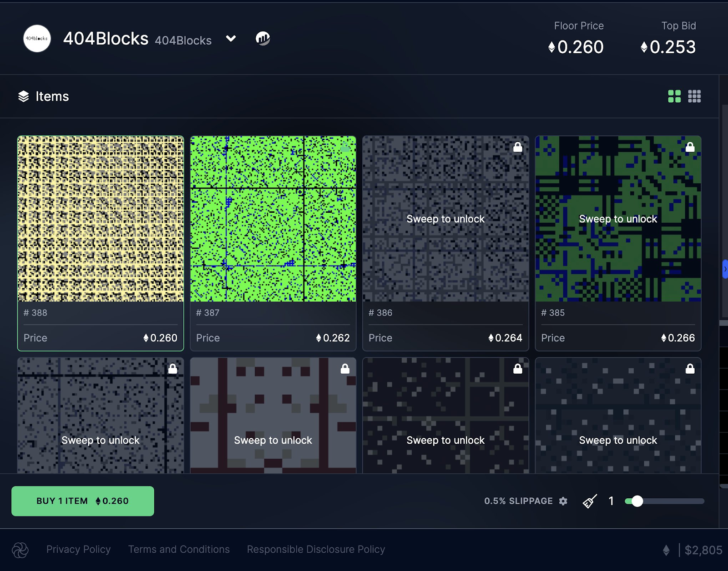Image resolution: width=728 pixels, height=571 pixels.
Task: Click the sweep broom icon
Action: tap(590, 501)
